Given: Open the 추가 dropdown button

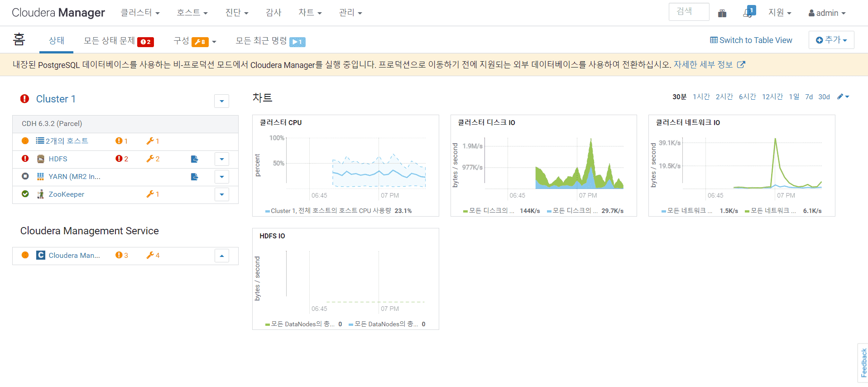Looking at the screenshot, I should pos(831,40).
